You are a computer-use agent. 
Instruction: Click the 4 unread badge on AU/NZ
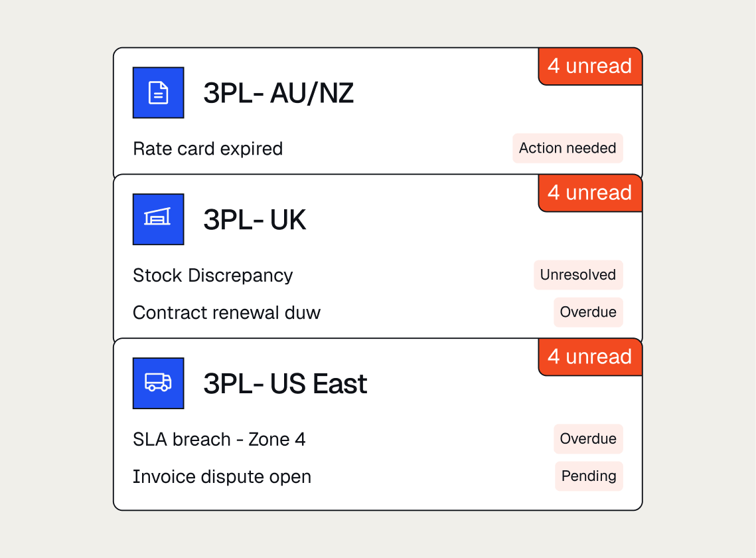(x=590, y=66)
